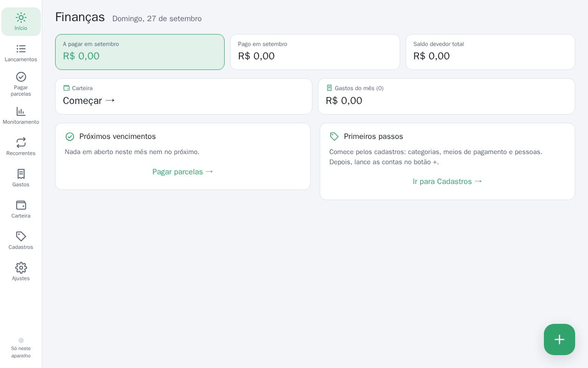Viewport: 588px width, 368px height.
Task: Click R$ 0,00 under 'A pagar em setembro'
Action: pos(81,56)
